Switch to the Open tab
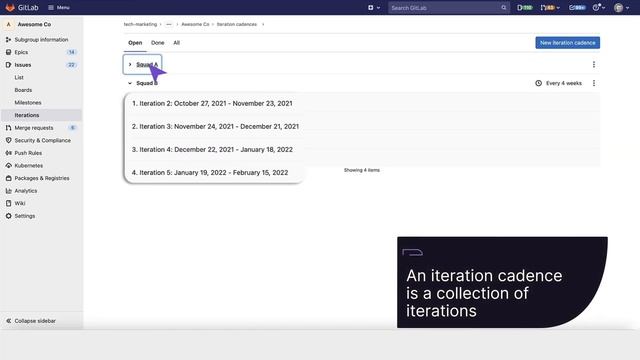640x360 pixels. tap(135, 43)
